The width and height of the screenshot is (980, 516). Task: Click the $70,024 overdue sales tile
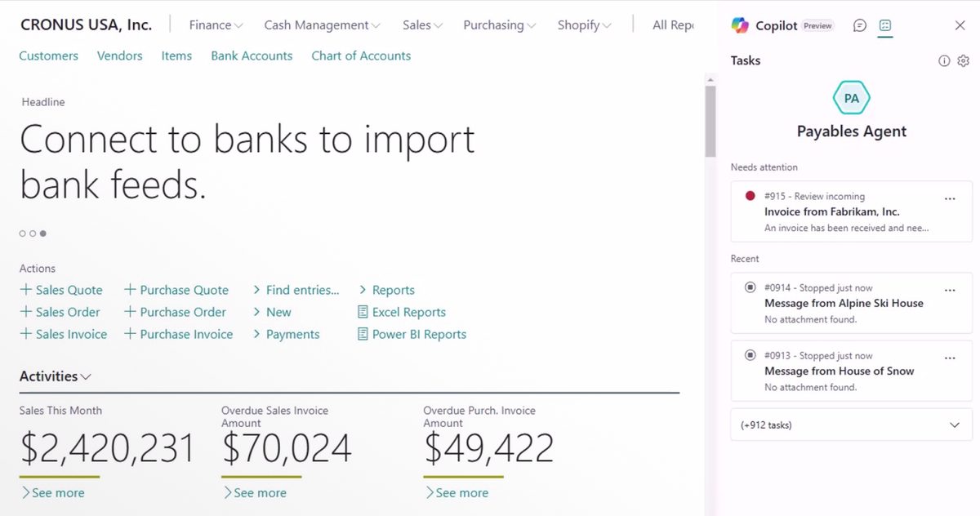[x=287, y=448]
